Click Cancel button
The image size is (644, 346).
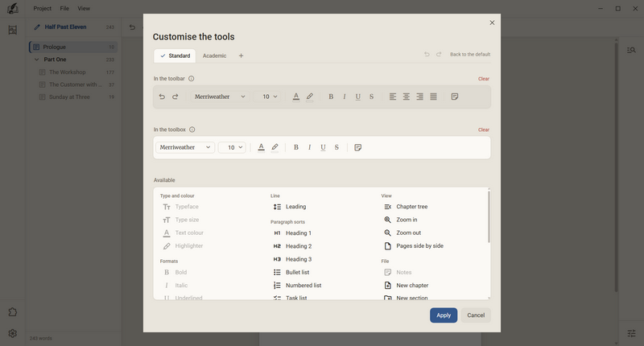476,315
